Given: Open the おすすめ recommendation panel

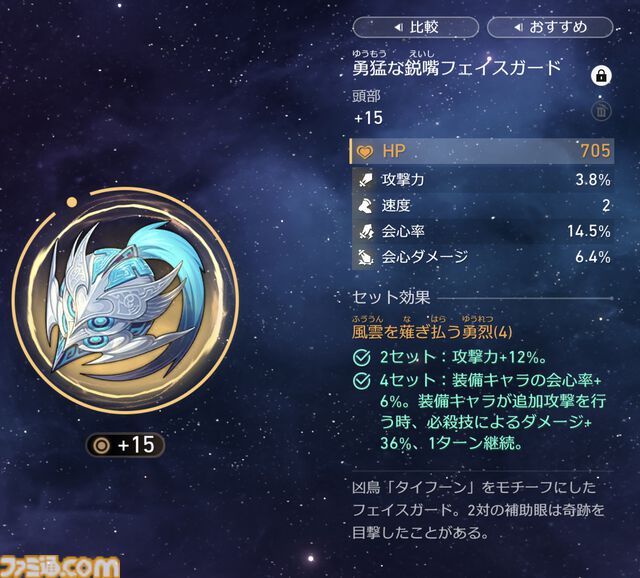Looking at the screenshot, I should coord(550,27).
